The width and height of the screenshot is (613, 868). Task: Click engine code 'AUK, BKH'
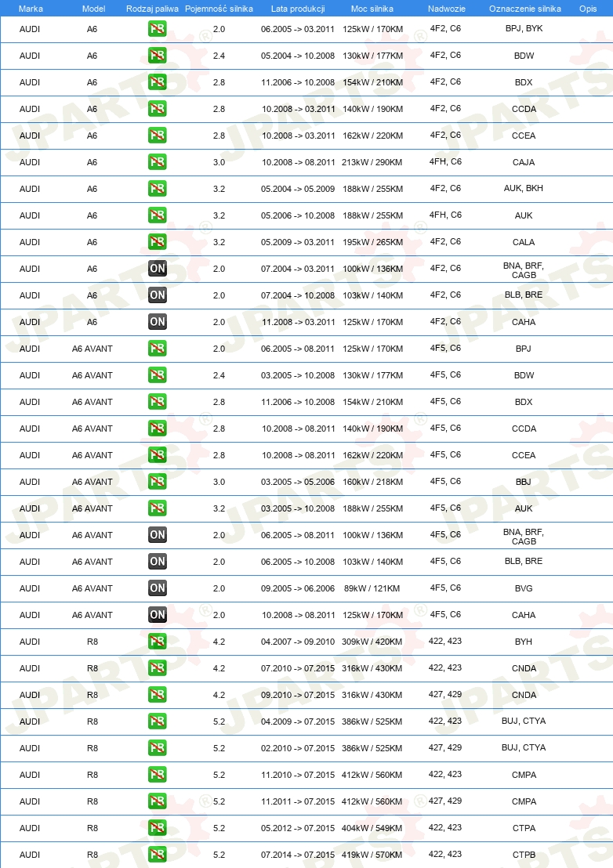(524, 188)
